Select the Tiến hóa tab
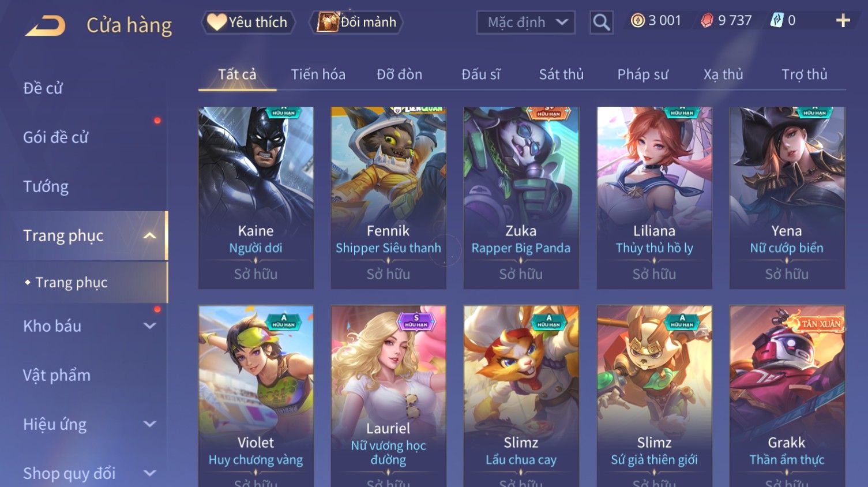868x487 pixels. tap(318, 74)
